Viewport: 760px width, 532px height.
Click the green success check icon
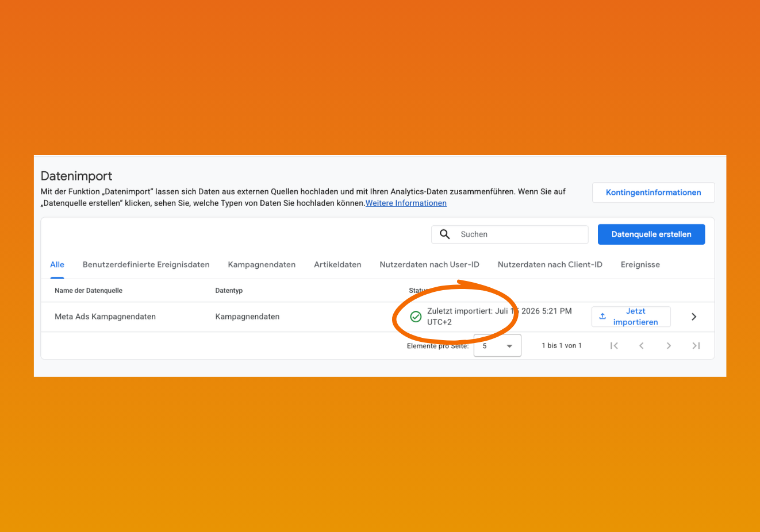pyautogui.click(x=416, y=317)
